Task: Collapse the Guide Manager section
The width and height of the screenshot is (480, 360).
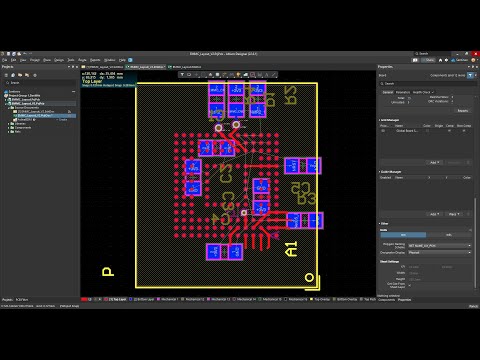Action: point(379,172)
